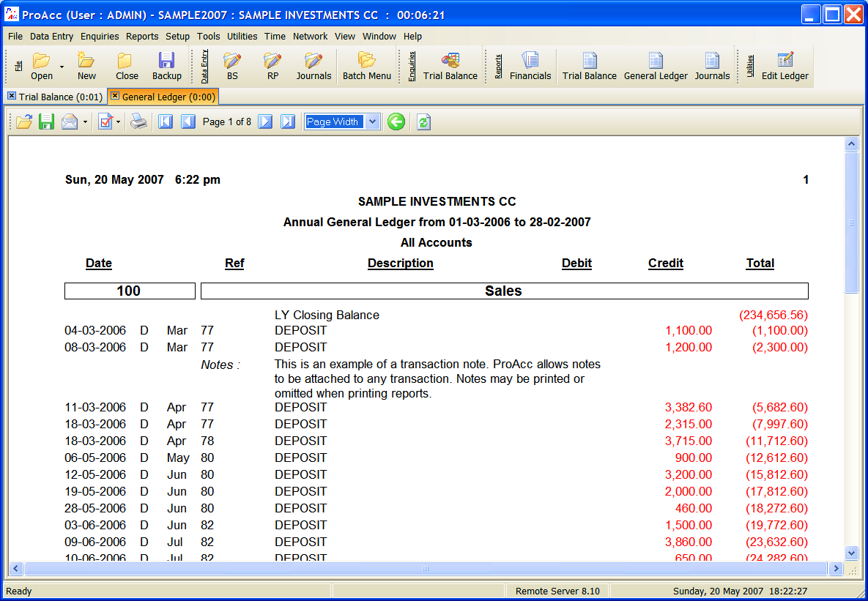The height and width of the screenshot is (601, 868).
Task: Open the Utilities menu
Action: coord(242,37)
